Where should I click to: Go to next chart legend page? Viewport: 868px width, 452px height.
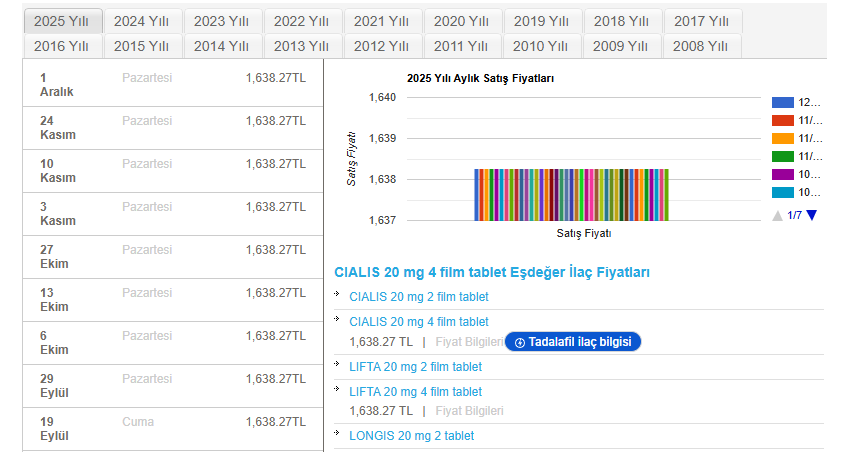[812, 215]
